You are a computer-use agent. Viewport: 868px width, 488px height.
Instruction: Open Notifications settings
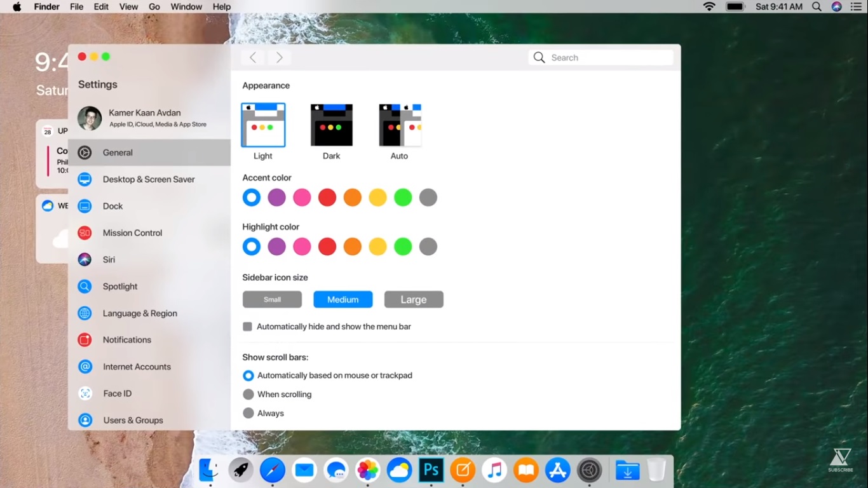tap(149, 340)
